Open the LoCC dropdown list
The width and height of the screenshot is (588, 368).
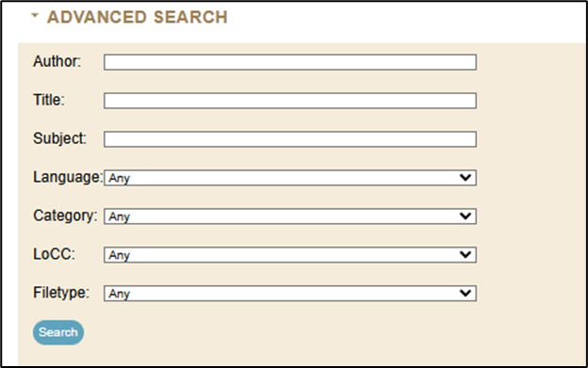coord(290,255)
